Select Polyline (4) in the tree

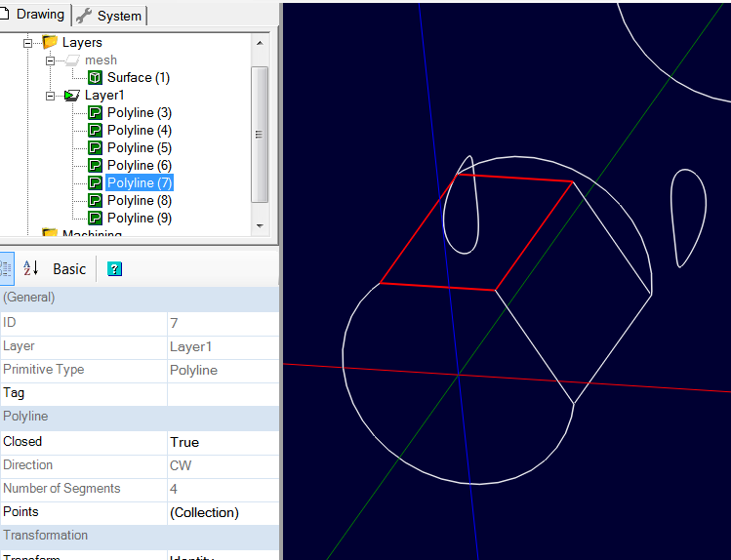140,130
